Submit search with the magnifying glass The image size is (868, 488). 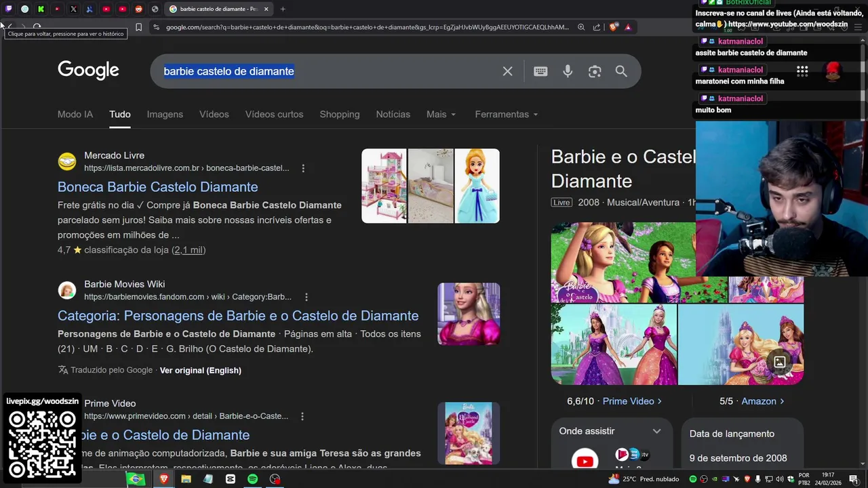(x=621, y=71)
